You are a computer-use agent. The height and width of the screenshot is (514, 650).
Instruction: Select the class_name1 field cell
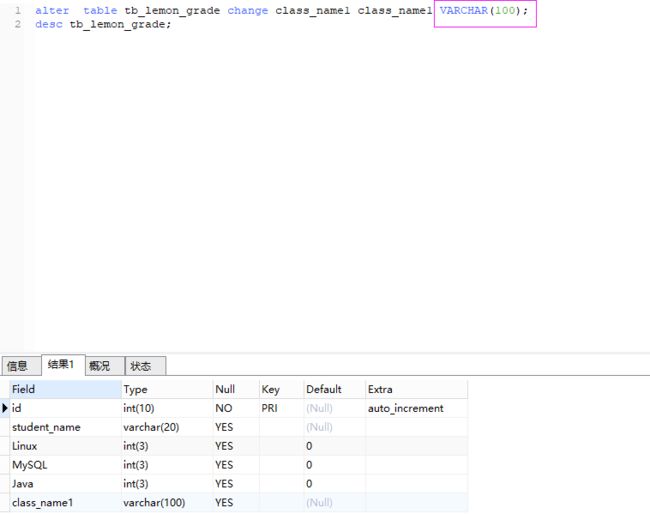(x=65, y=503)
